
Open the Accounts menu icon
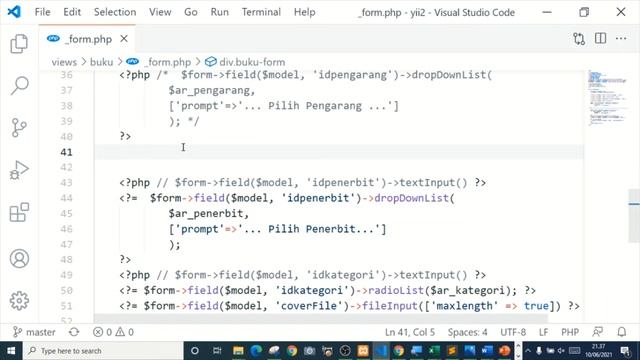(19, 258)
